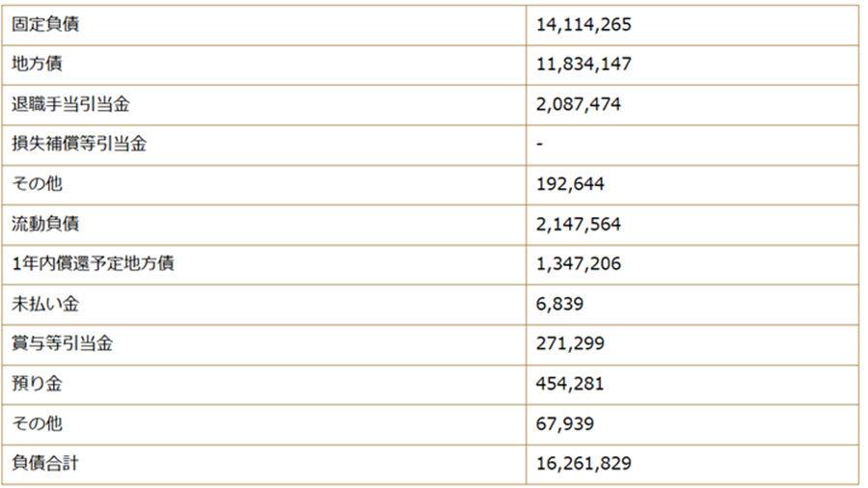Image resolution: width=868 pixels, height=488 pixels.
Task: Select the value 2,147,564
Action: pyautogui.click(x=579, y=224)
